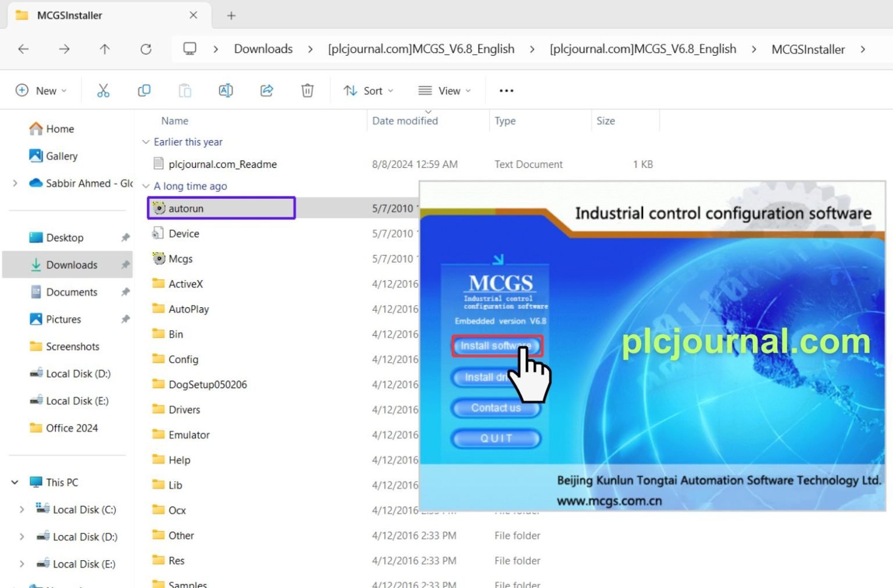Open Gallery from the sidebar
Image resolution: width=893 pixels, height=588 pixels.
pos(61,156)
